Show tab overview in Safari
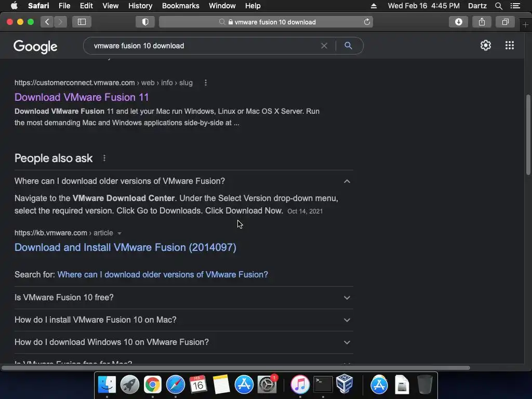This screenshot has height=399, width=532. click(505, 22)
